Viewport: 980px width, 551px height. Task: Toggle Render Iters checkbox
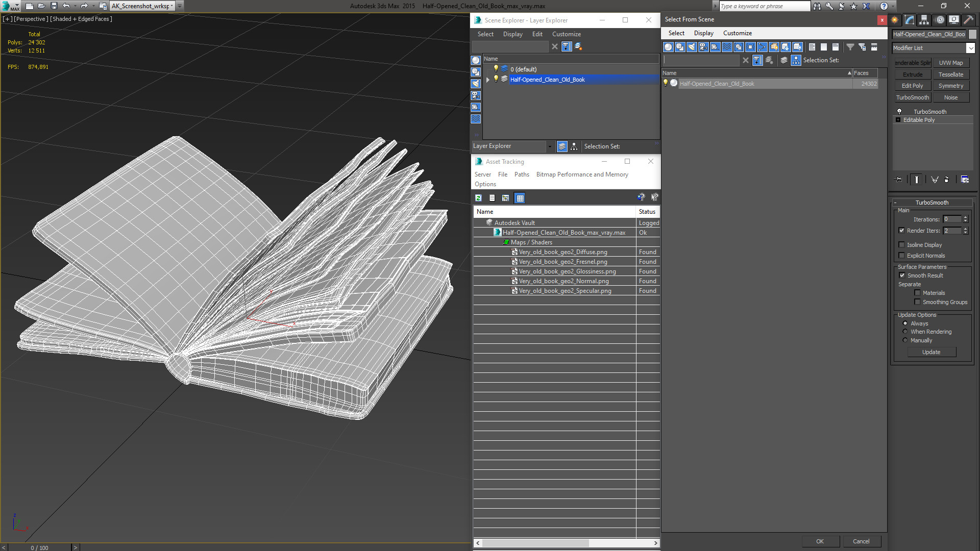[901, 231]
